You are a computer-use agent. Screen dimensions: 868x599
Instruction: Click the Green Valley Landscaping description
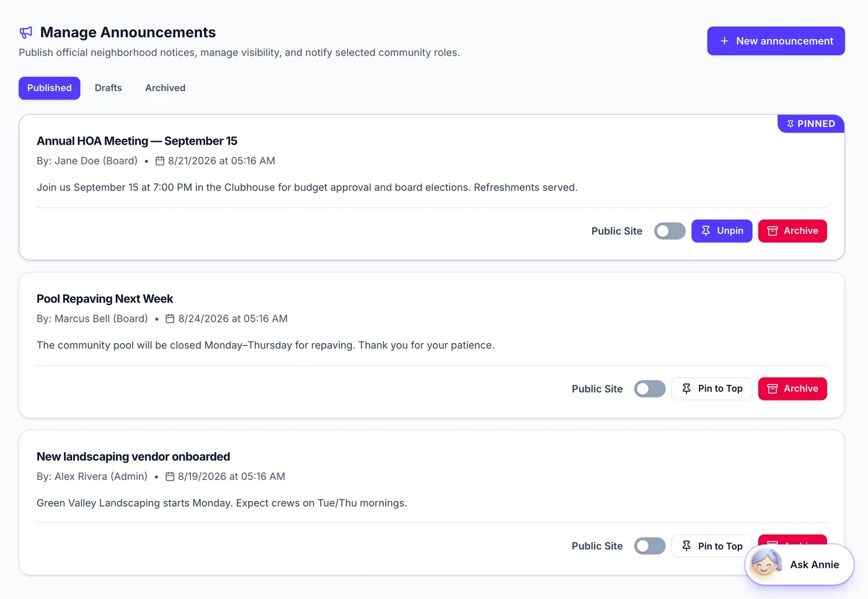[222, 503]
